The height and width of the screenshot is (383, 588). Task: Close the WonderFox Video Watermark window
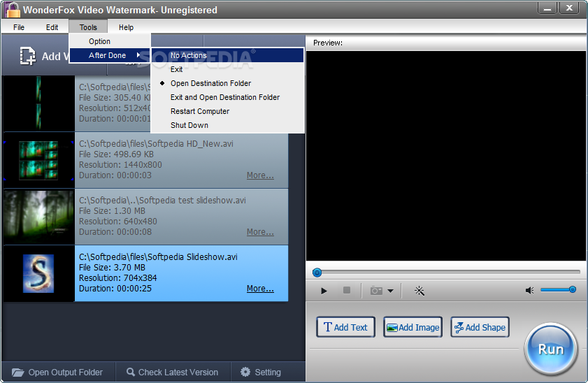point(569,8)
